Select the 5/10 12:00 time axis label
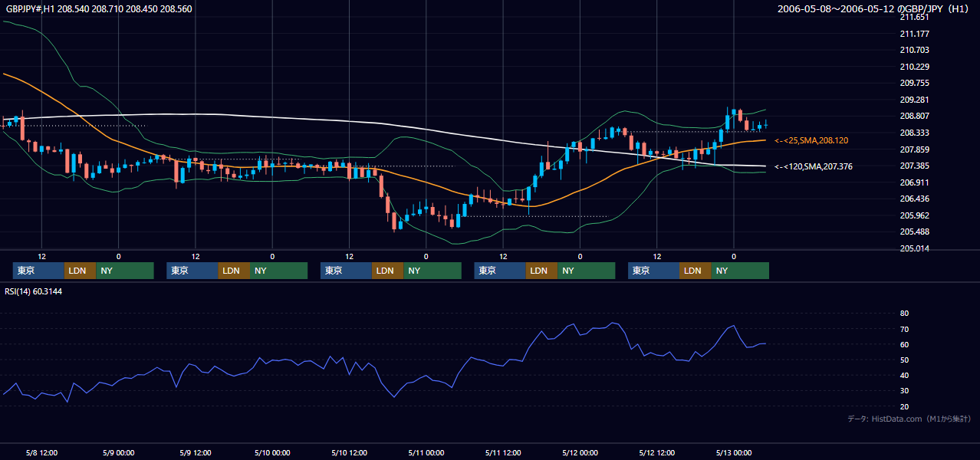 (349, 452)
